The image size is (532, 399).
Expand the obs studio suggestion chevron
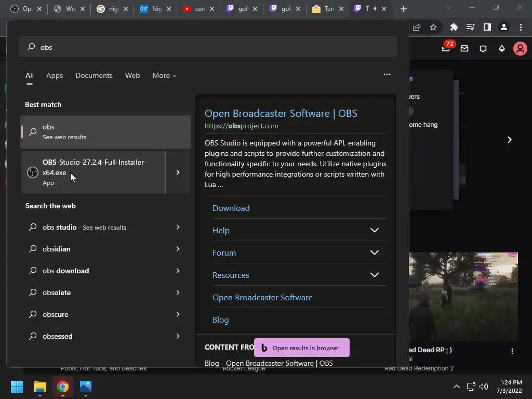178,227
